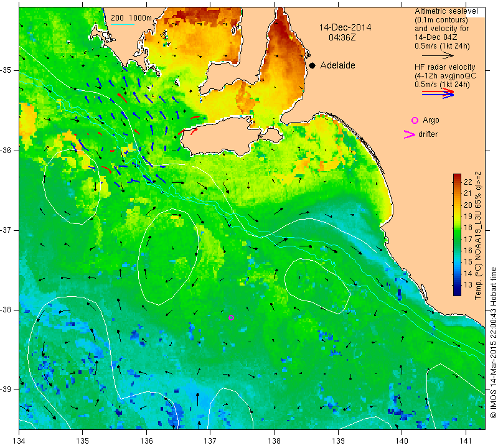This screenshot has width=498, height=448.
Task: Click the '0.5m/s (1kt 24h)' altimetric scale text
Action: 442,46
